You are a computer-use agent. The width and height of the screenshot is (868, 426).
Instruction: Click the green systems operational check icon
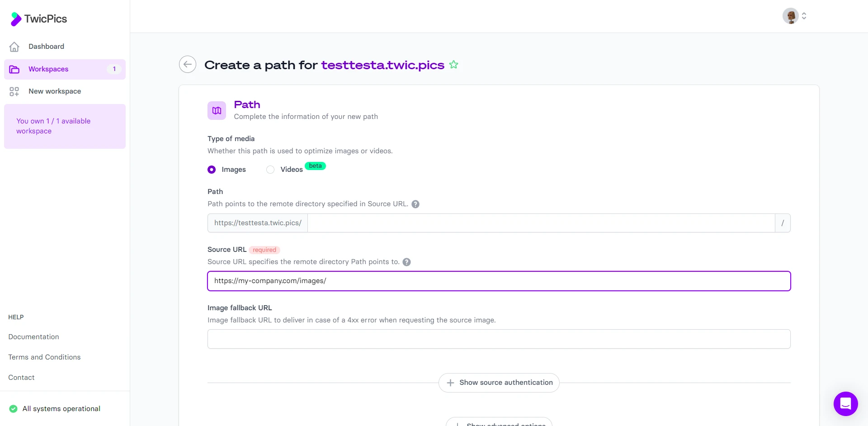point(14,409)
